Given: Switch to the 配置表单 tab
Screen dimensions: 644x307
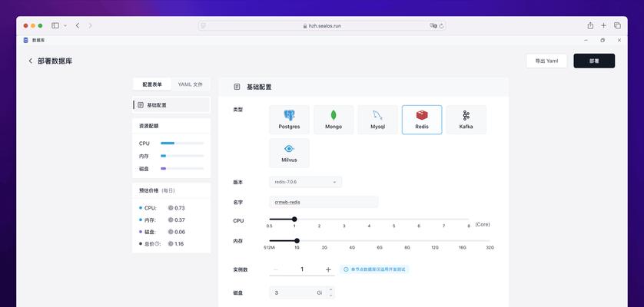Looking at the screenshot, I should pos(152,84).
